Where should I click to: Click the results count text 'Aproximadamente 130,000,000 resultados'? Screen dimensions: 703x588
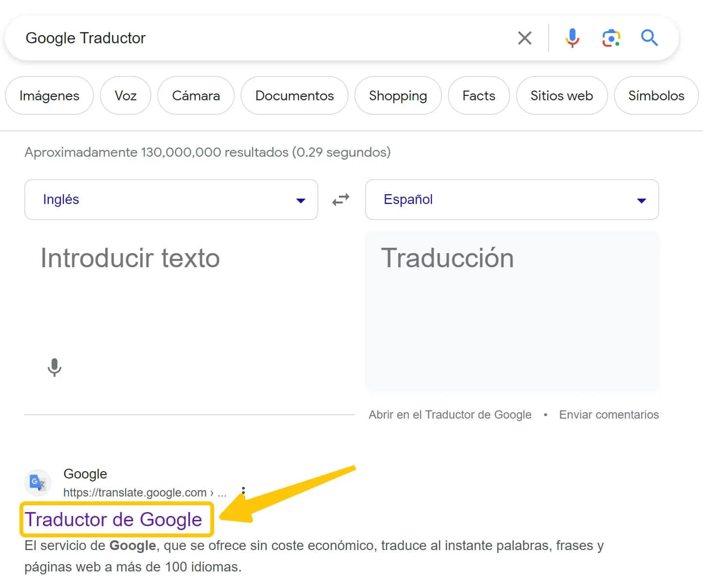click(x=156, y=152)
